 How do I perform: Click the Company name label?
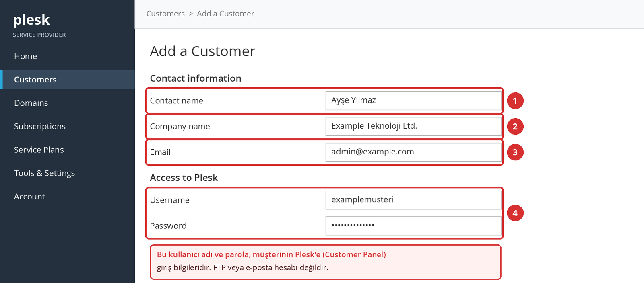click(x=180, y=127)
